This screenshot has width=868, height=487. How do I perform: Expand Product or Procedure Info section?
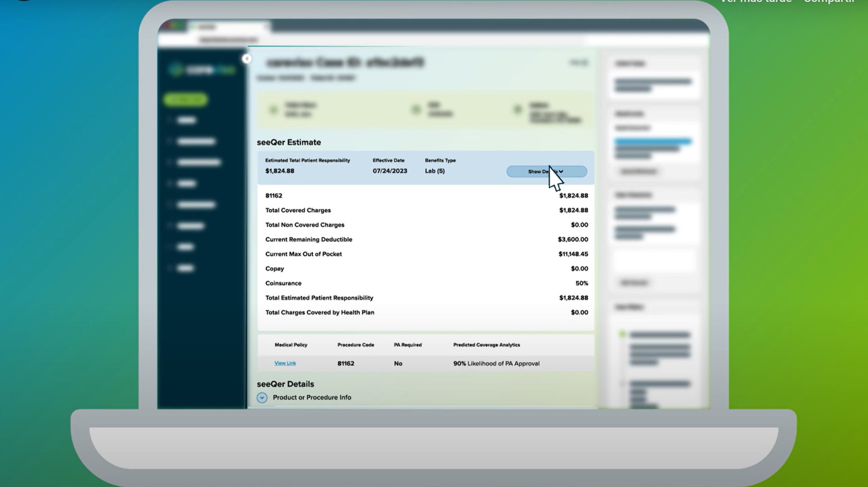pyautogui.click(x=262, y=398)
